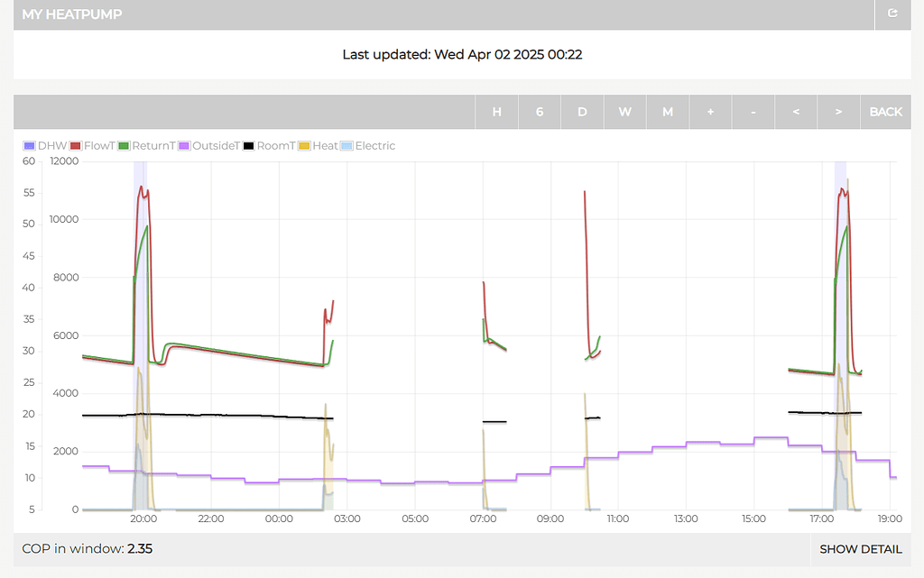Switch to daily view with D
The height and width of the screenshot is (578, 924).
[582, 112]
